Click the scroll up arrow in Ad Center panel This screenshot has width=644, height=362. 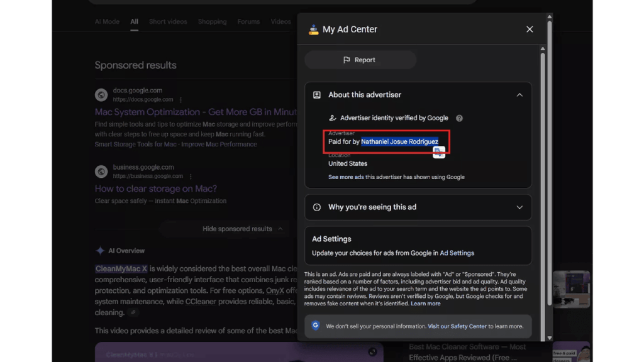[543, 49]
